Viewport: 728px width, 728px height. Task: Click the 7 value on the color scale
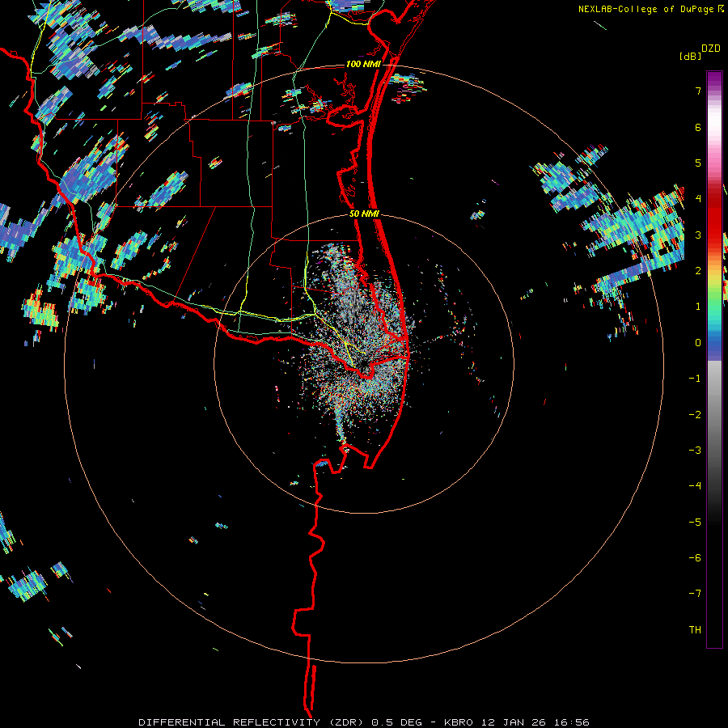(x=698, y=91)
